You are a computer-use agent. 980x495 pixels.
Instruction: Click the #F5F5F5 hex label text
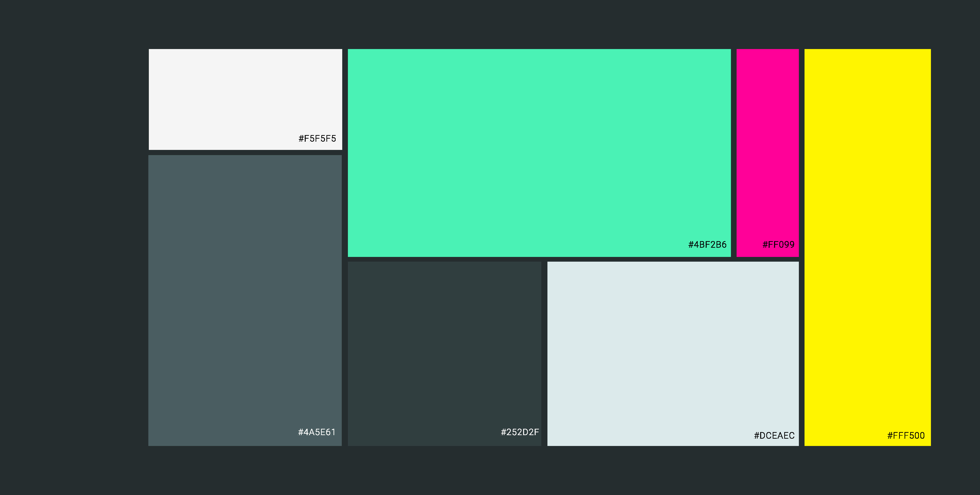[x=317, y=138]
